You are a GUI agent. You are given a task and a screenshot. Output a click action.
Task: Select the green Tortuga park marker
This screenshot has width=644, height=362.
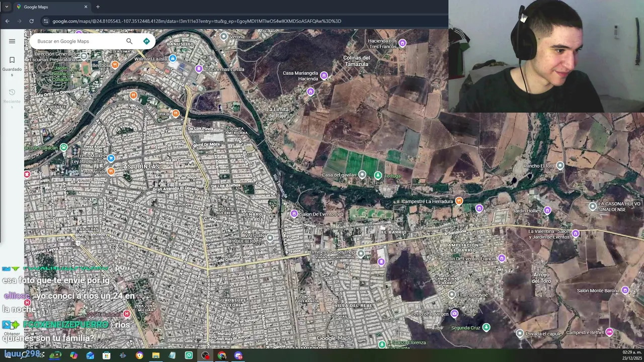378,175
